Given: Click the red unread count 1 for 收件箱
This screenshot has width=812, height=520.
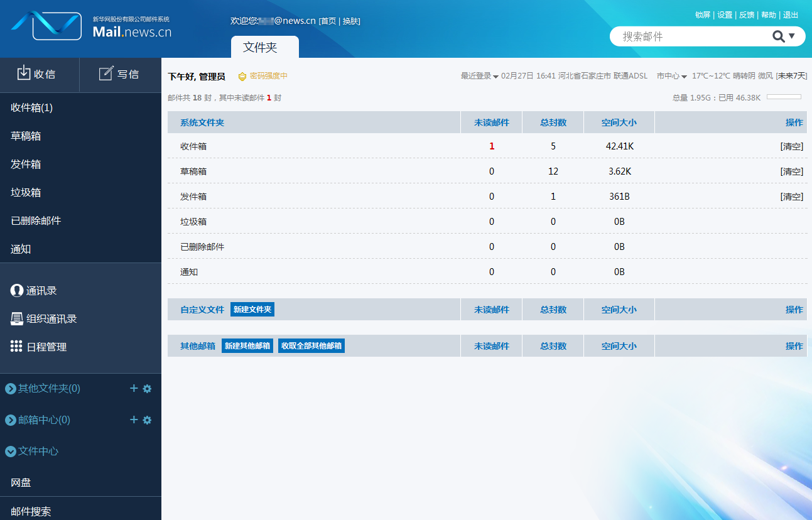Looking at the screenshot, I should point(492,146).
